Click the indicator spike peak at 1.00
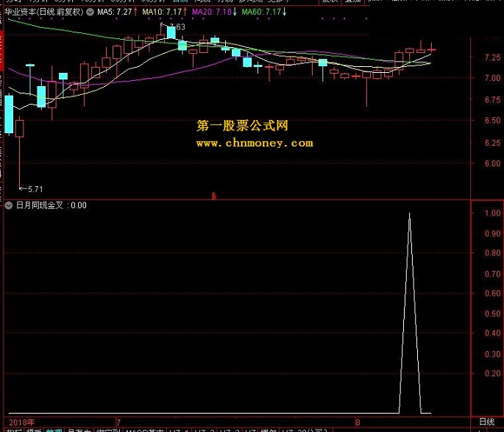The width and height of the screenshot is (504, 432). click(x=409, y=213)
